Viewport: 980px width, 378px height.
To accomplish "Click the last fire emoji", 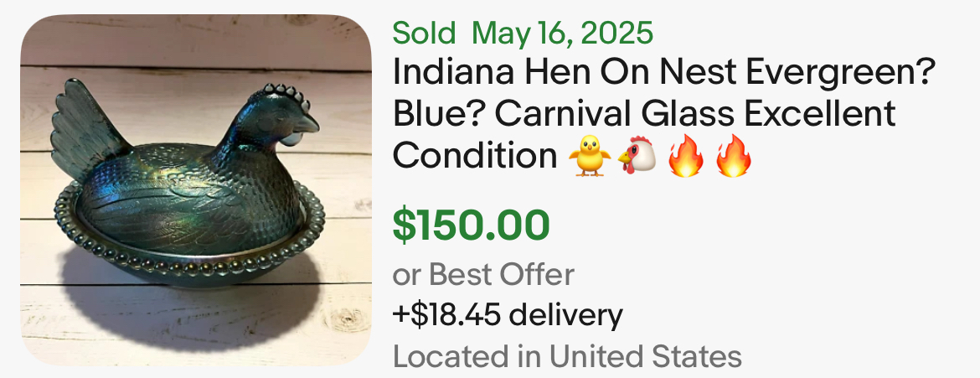I will [733, 157].
